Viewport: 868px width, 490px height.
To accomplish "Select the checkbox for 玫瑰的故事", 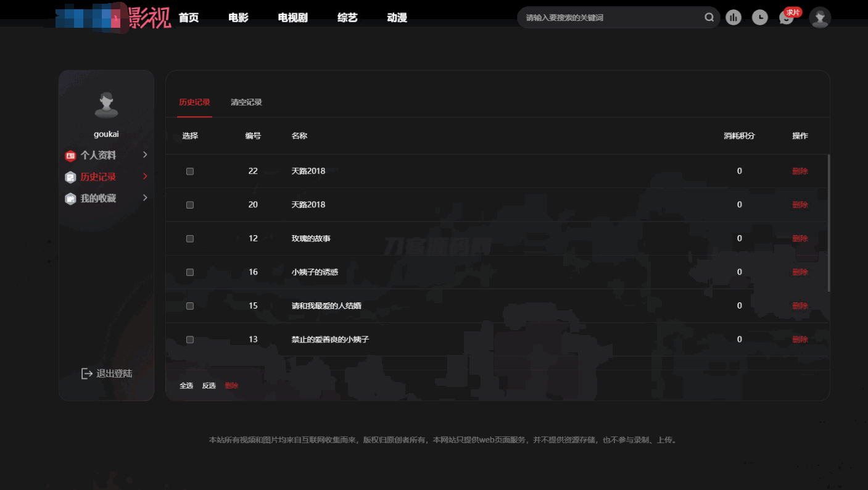I will (190, 238).
